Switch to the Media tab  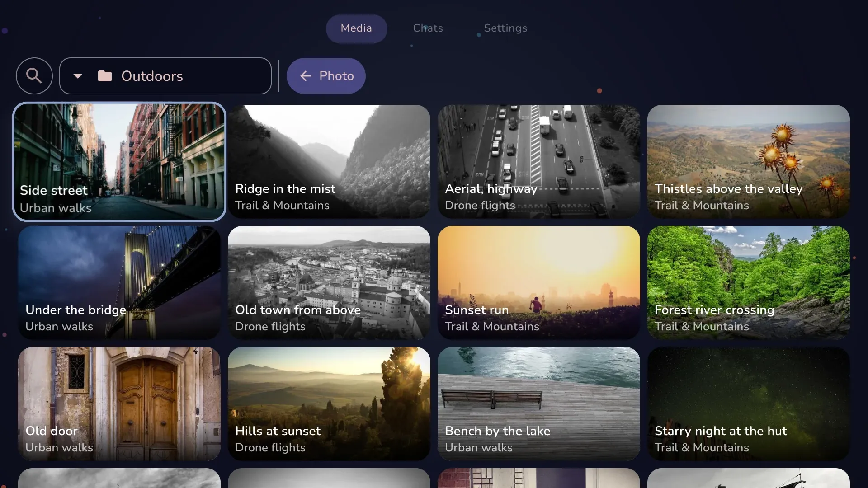pyautogui.click(x=356, y=28)
